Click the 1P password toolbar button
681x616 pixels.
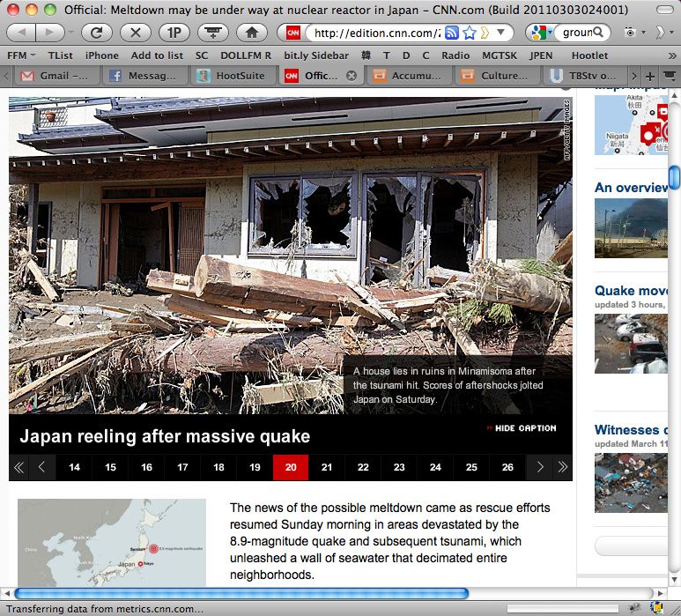(x=174, y=33)
